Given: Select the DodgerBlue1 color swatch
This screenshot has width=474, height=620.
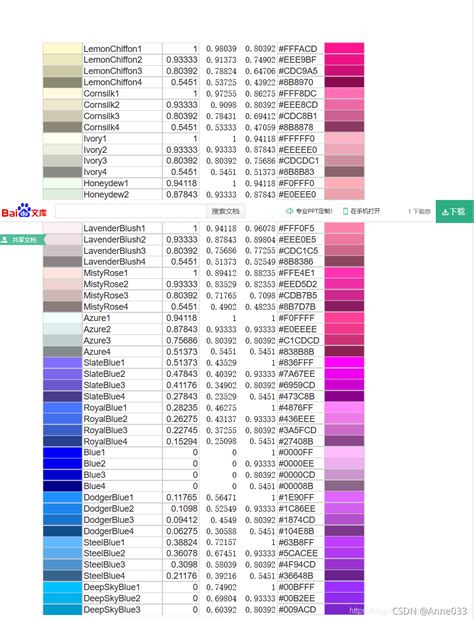Looking at the screenshot, I should (62, 497).
